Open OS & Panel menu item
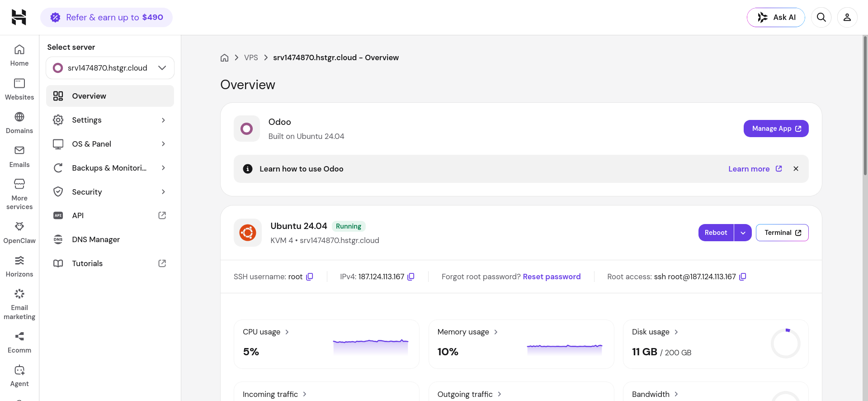The height and width of the screenshot is (401, 868). tap(110, 144)
